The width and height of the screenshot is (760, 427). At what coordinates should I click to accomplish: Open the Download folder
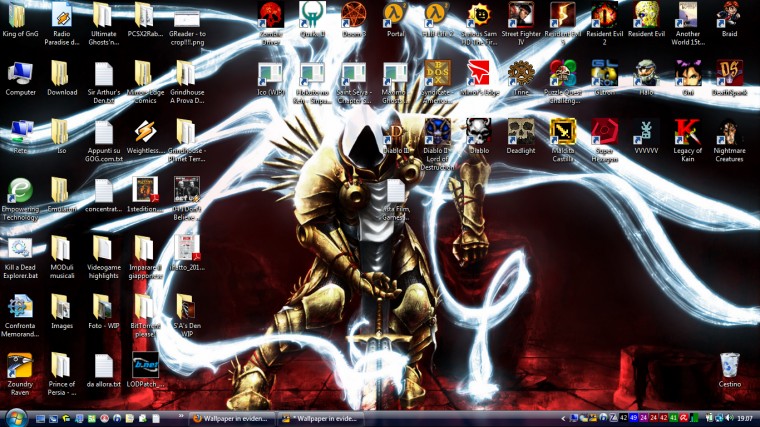[62, 74]
